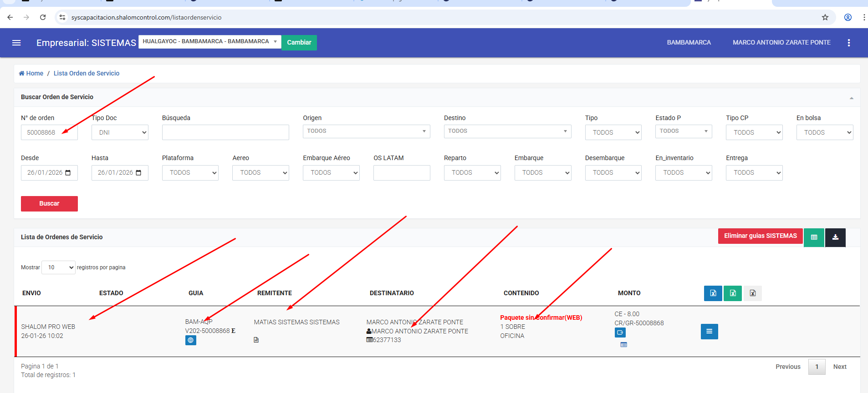This screenshot has width=868, height=393.
Task: Open the three-dot menu in blue header
Action: [x=848, y=43]
